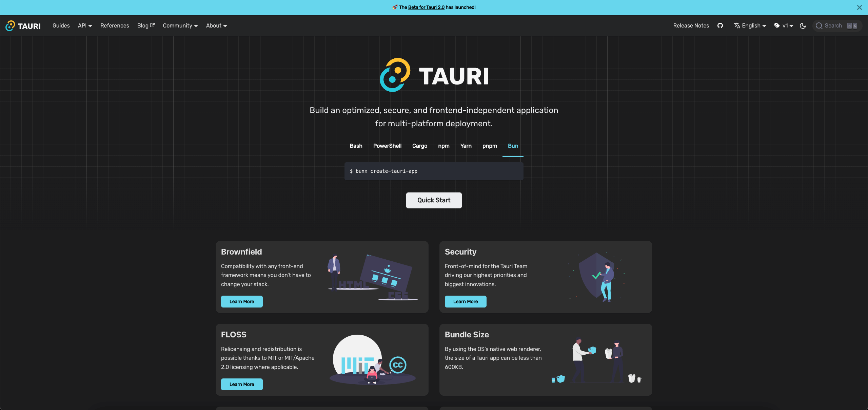
Task: Switch to the Bash tab
Action: pyautogui.click(x=356, y=146)
